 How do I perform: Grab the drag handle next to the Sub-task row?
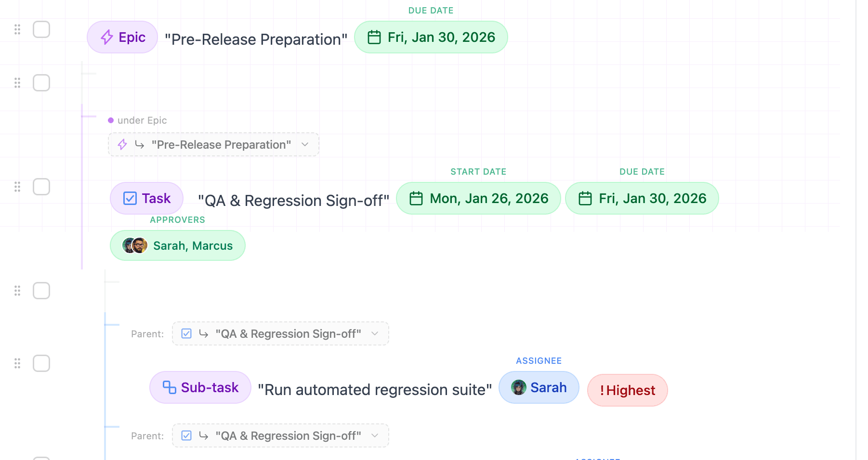(x=17, y=364)
